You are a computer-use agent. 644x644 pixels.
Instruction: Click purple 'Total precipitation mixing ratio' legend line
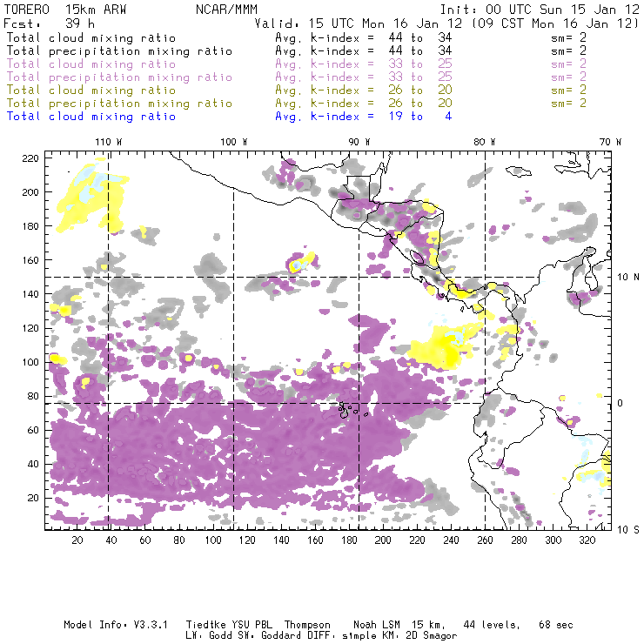point(119,77)
